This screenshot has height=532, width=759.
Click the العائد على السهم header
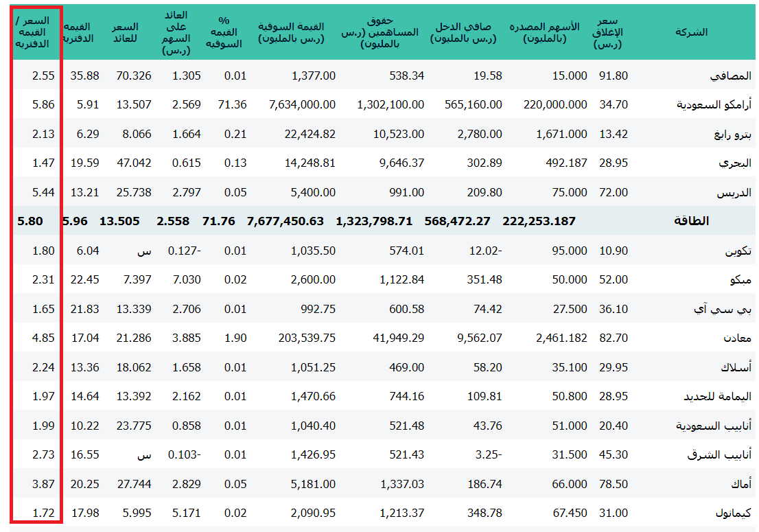point(176,32)
